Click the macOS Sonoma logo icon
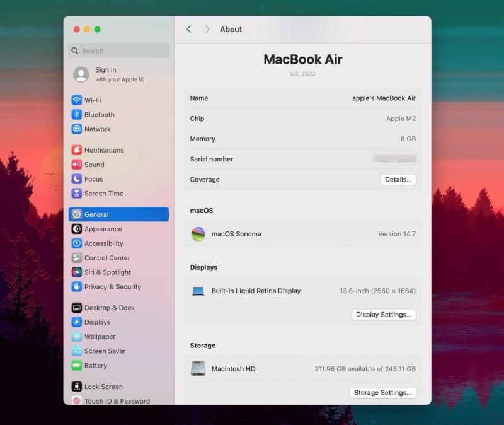The height and width of the screenshot is (425, 504). coord(198,234)
